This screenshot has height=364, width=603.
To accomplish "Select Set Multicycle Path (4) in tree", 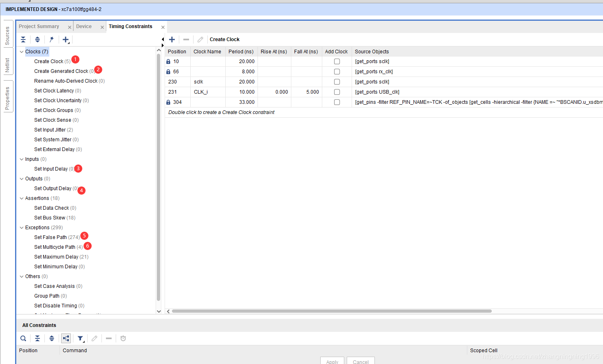I will tap(58, 247).
